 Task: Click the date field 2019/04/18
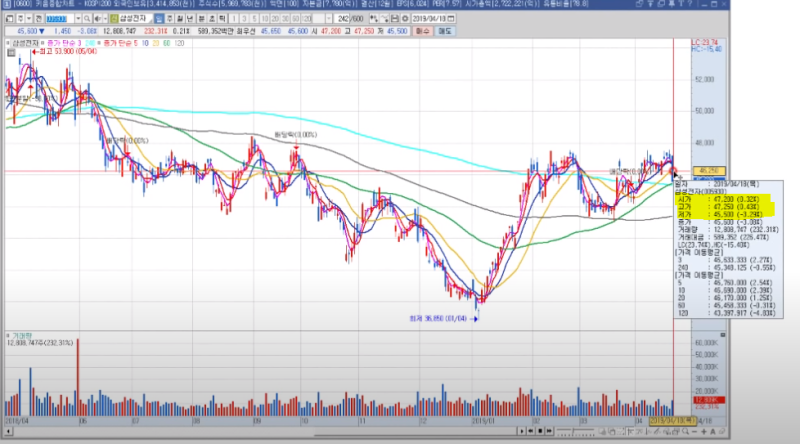[429, 18]
